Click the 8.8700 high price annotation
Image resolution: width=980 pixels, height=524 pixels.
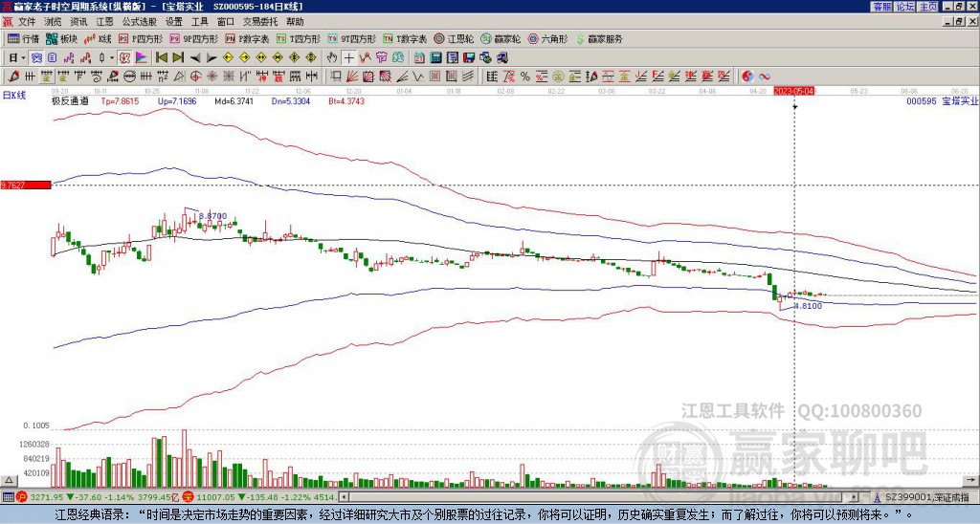pyautogui.click(x=212, y=216)
